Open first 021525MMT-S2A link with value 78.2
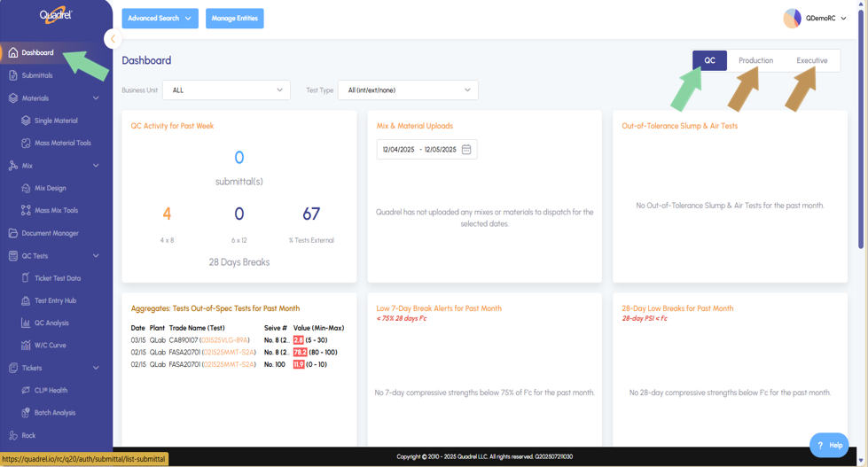The image size is (868, 467). 229,353
